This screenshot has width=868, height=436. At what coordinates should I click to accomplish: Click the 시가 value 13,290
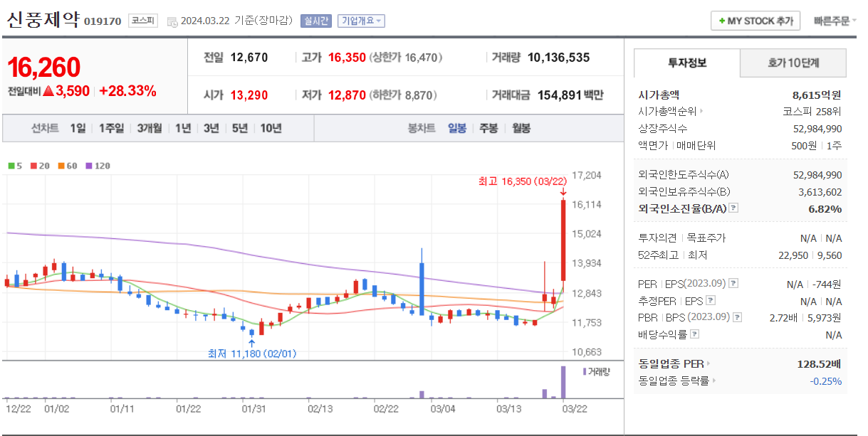pyautogui.click(x=249, y=95)
